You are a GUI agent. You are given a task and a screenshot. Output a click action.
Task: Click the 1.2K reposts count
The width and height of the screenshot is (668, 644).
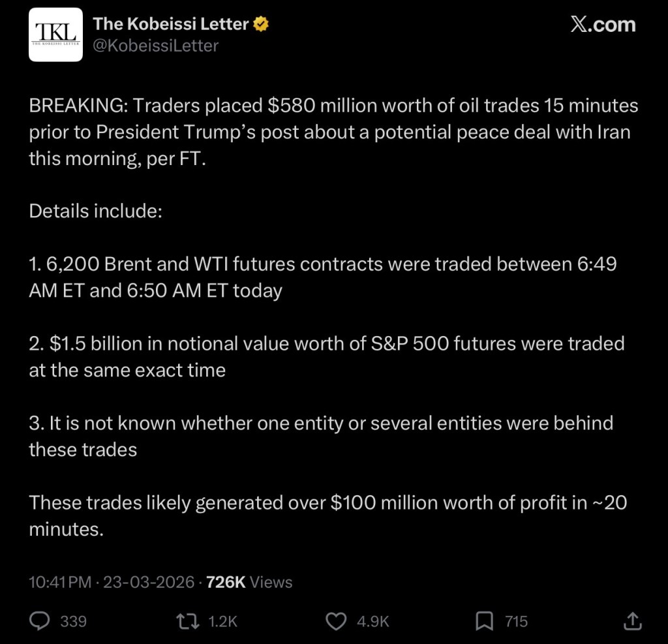pyautogui.click(x=222, y=621)
